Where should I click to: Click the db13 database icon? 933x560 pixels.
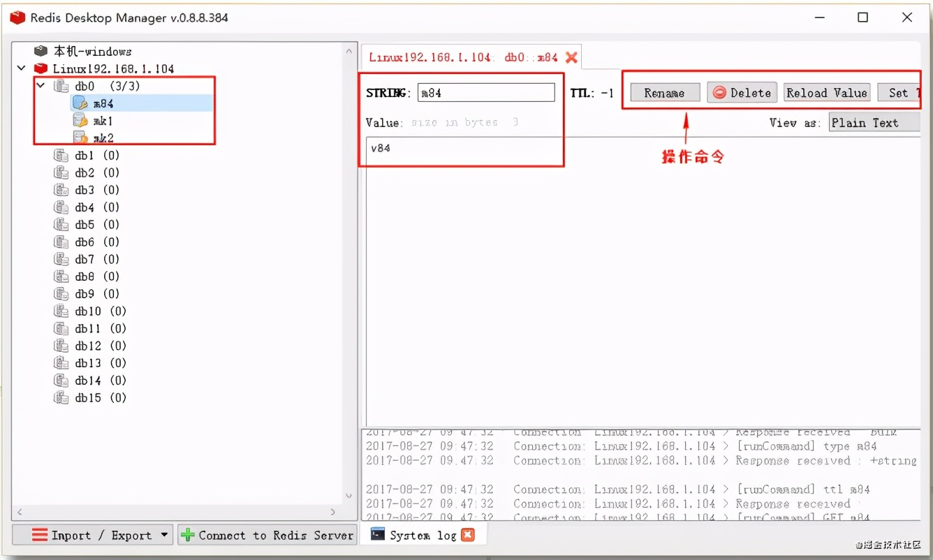coord(61,363)
